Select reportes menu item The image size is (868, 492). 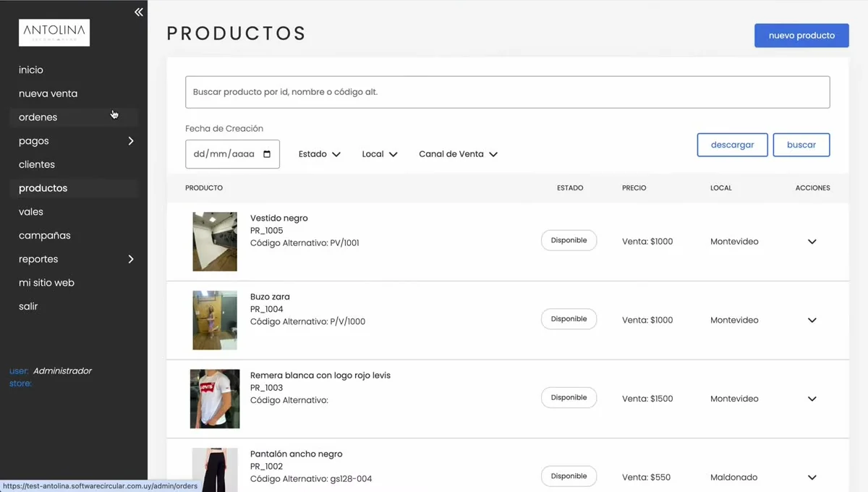pos(38,259)
